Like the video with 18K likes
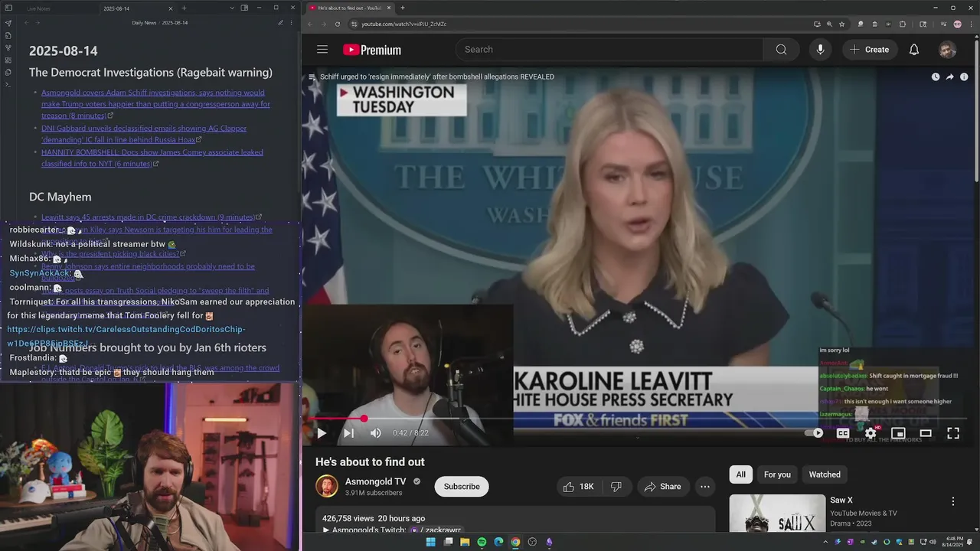 [x=578, y=487]
